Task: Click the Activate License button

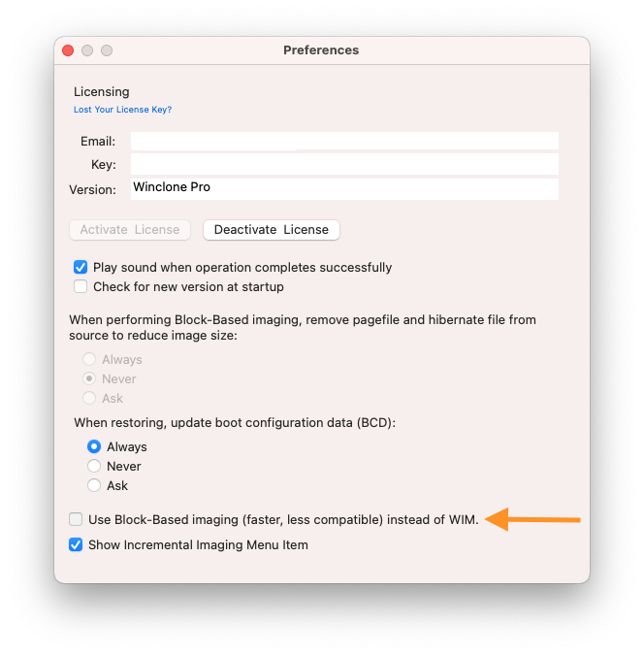Action: tap(130, 230)
